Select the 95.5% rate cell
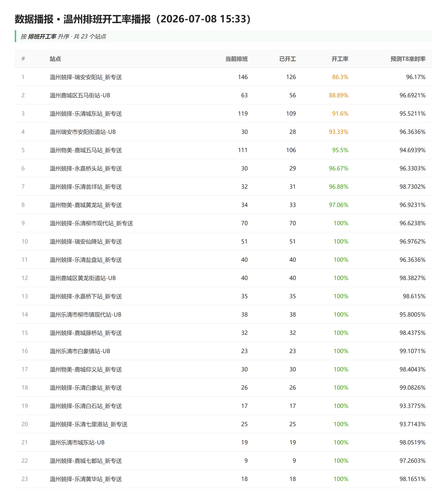This screenshot has height=500, width=447. point(340,150)
